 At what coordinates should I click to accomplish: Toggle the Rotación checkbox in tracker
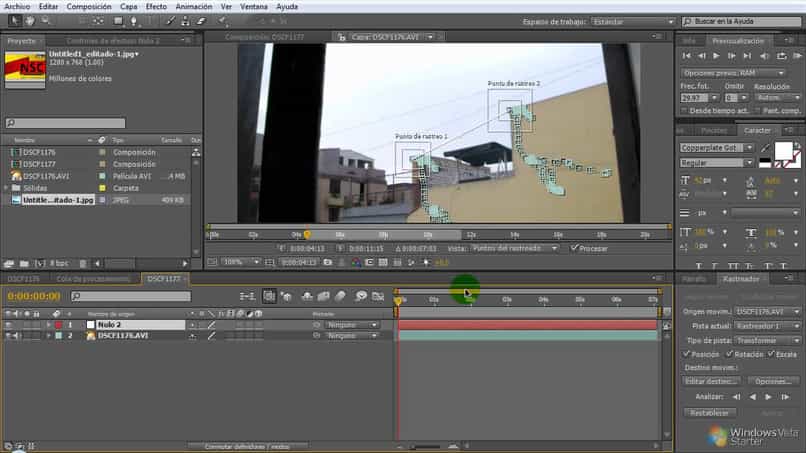tap(728, 354)
